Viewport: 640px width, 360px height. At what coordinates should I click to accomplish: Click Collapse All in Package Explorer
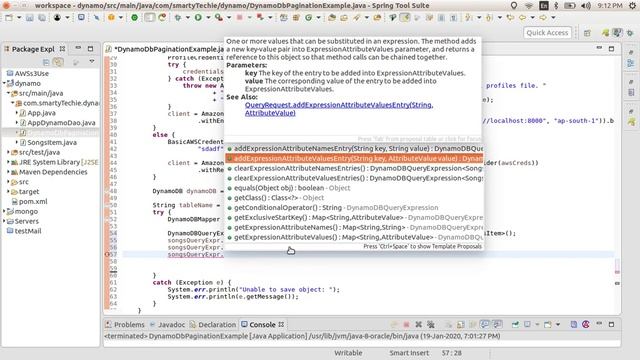(46, 62)
